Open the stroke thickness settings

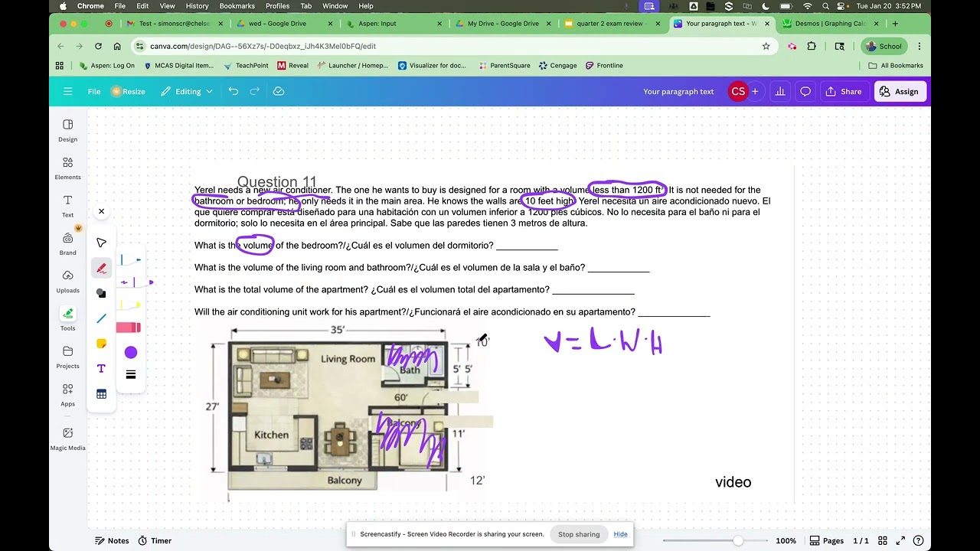point(131,375)
